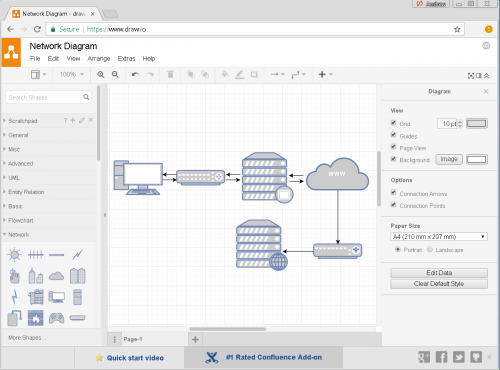
Task: Add shape to Scratchpad with plus icon
Action: [73, 120]
